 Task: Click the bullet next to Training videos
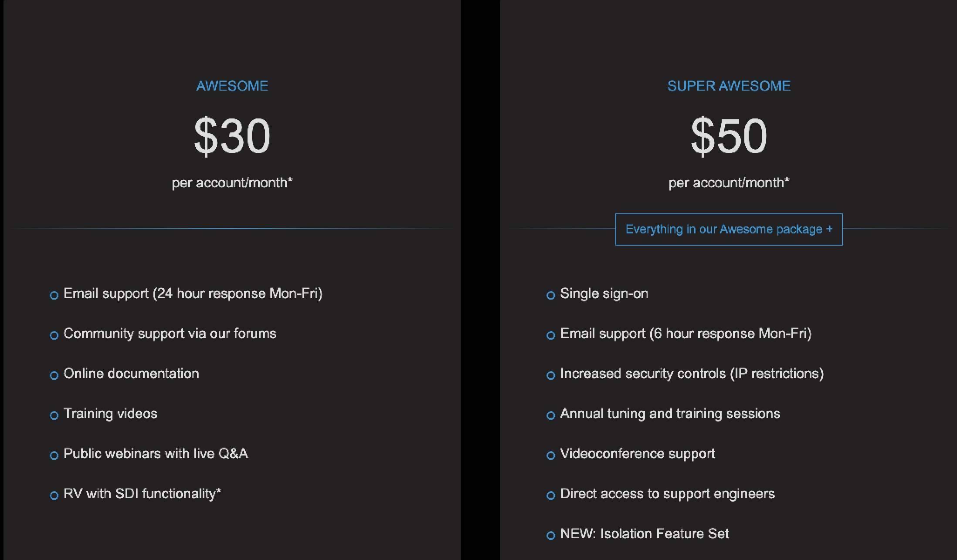coord(54,415)
